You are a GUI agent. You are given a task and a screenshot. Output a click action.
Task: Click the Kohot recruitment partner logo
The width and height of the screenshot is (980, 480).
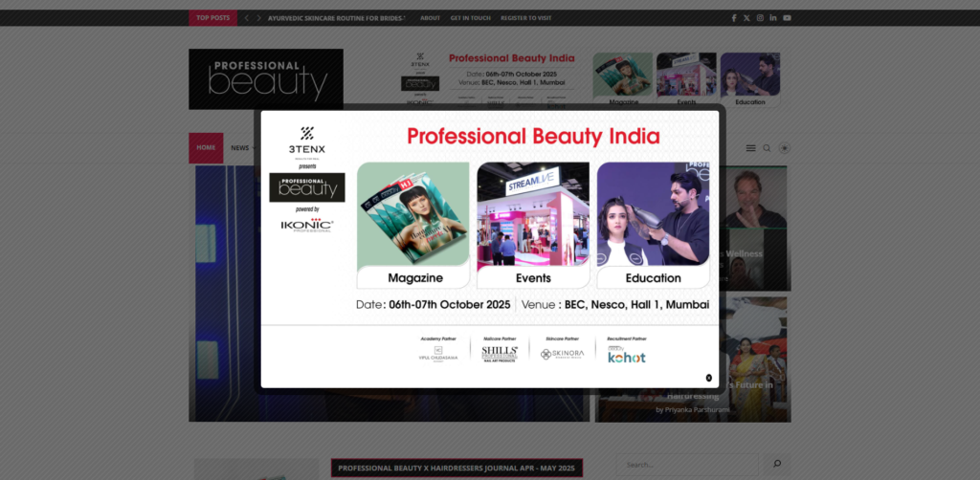tap(626, 355)
